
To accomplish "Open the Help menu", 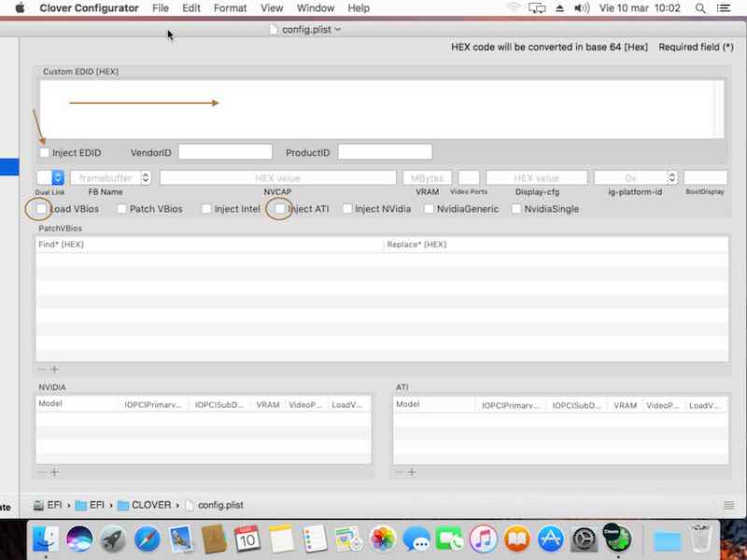I will (x=359, y=8).
